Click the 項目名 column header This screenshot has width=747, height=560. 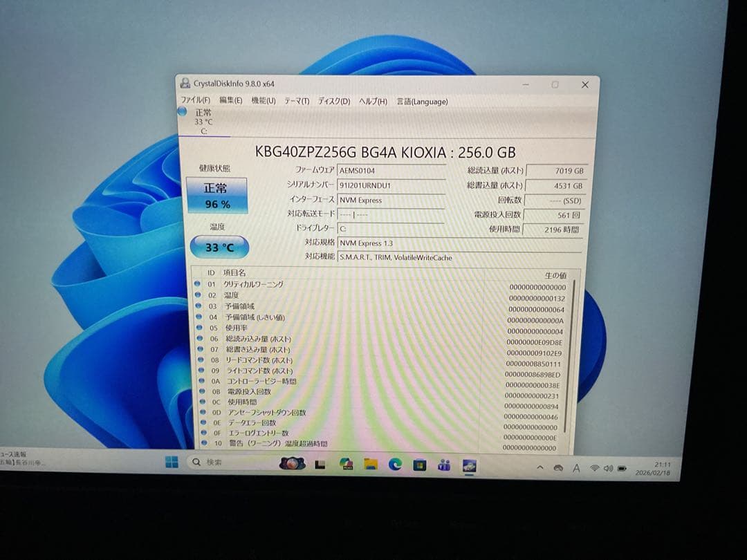(234, 272)
